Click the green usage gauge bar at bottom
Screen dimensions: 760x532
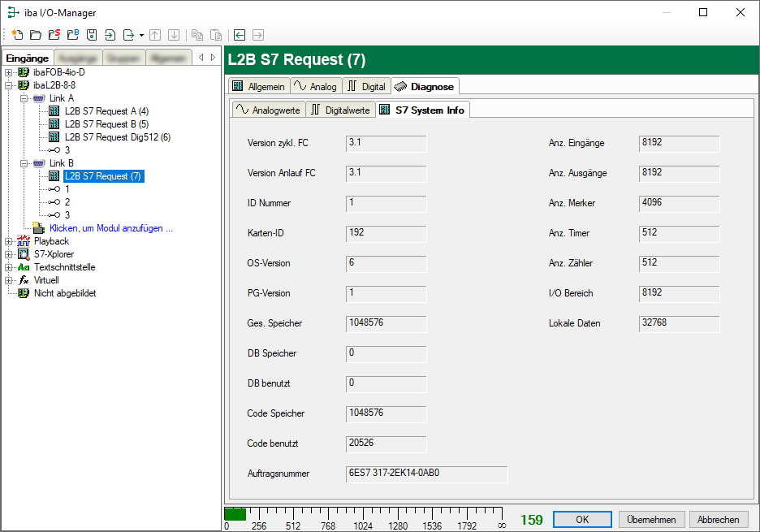(x=235, y=514)
